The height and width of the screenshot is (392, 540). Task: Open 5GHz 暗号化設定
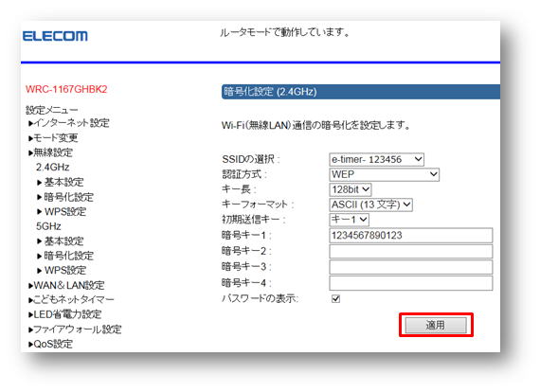(x=65, y=256)
